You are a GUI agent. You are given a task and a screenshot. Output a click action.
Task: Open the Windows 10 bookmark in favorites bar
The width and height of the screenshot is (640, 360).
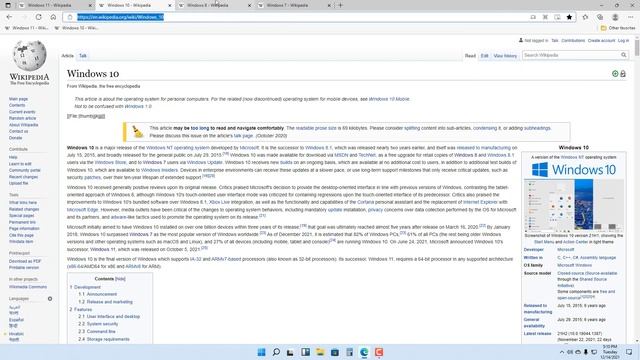coord(76,28)
